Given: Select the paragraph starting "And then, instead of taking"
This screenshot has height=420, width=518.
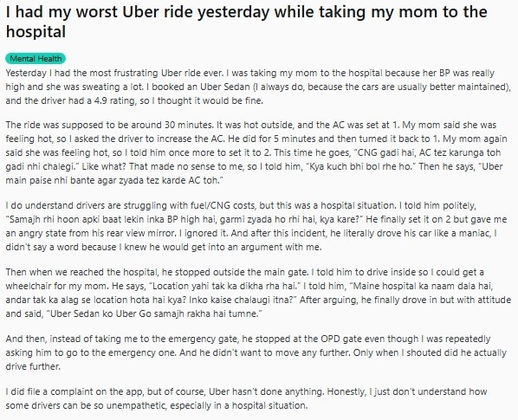Looking at the screenshot, I should point(256,352).
